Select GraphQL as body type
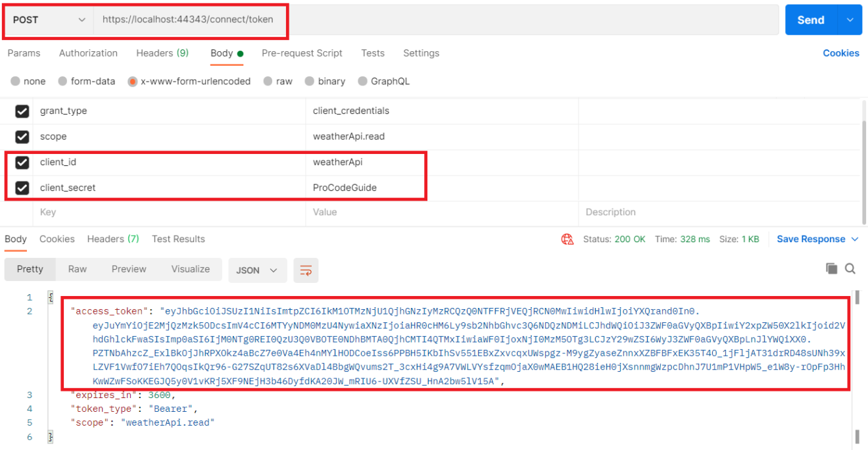 [x=363, y=82]
